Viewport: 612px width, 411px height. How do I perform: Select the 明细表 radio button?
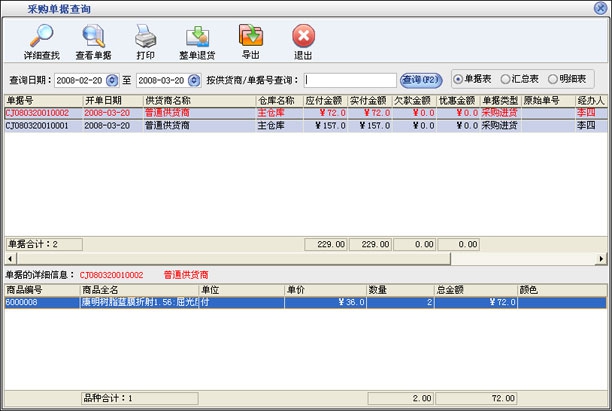click(553, 78)
